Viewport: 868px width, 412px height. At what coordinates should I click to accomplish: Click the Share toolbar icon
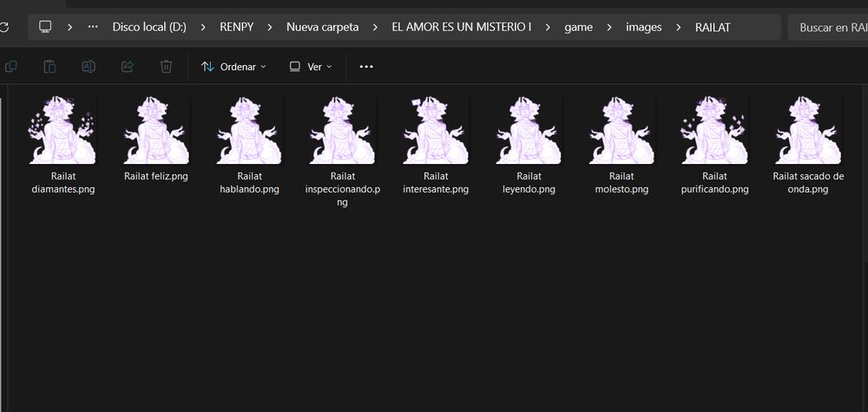click(x=128, y=67)
